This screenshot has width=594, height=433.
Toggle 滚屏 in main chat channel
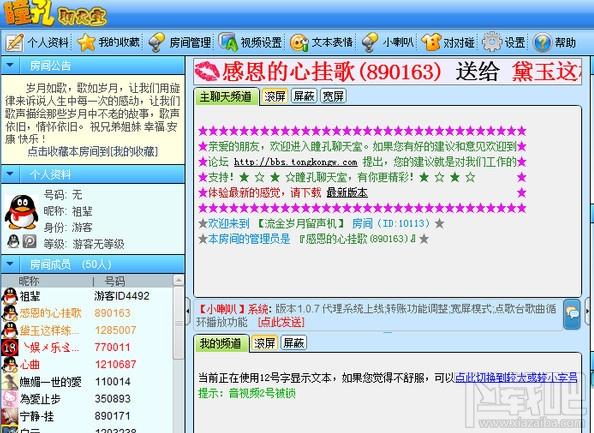275,96
